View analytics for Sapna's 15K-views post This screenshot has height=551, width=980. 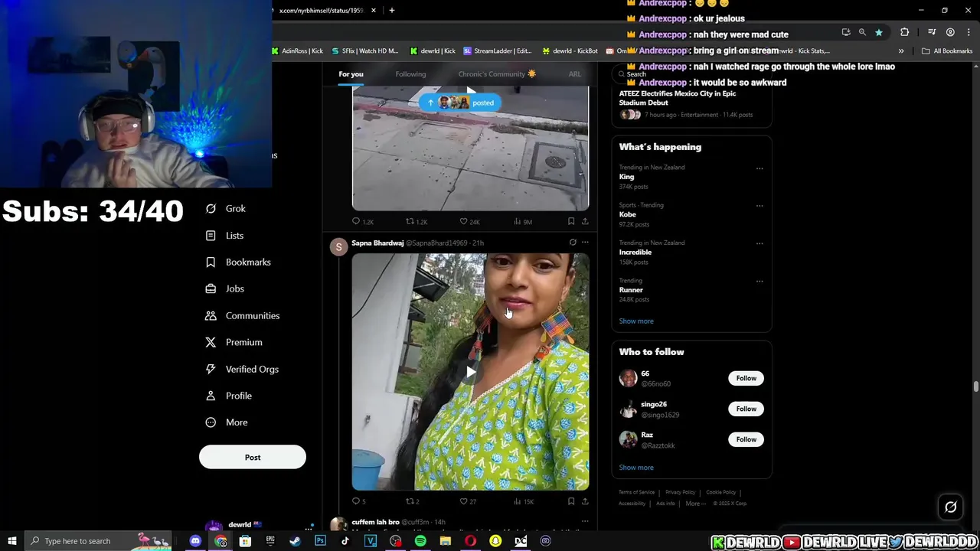pos(523,501)
